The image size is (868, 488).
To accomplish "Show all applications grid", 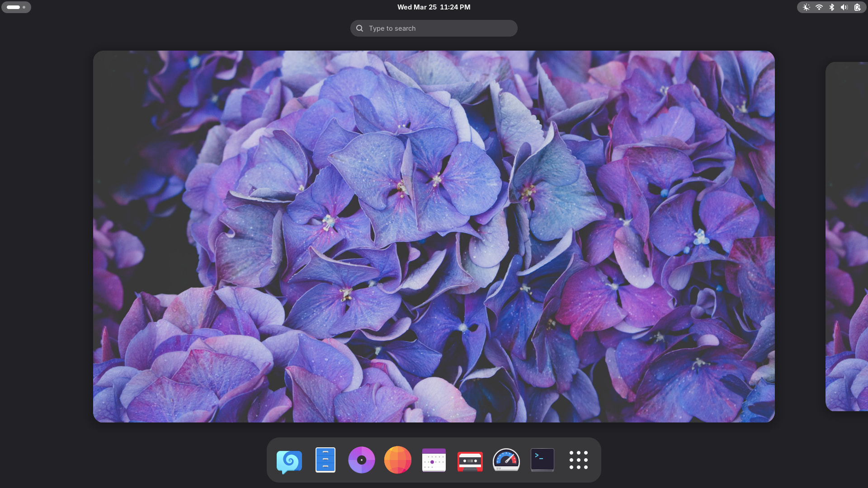I will 578,460.
